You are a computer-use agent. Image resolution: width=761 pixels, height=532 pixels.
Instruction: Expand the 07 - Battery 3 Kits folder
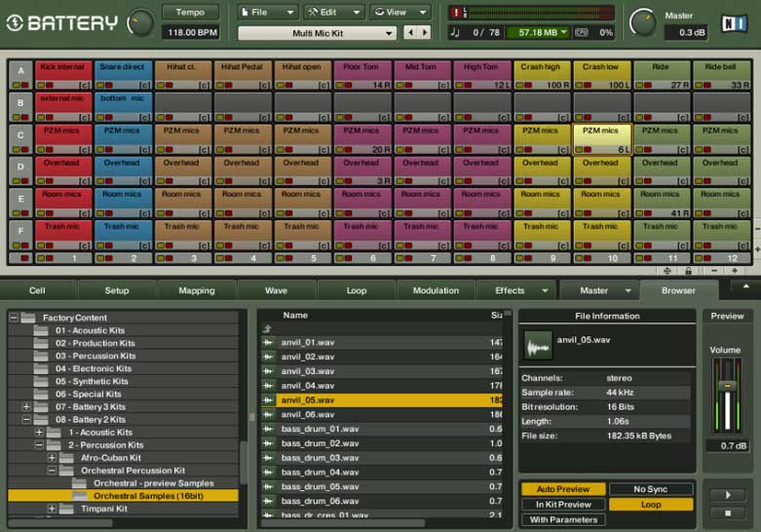click(x=26, y=406)
